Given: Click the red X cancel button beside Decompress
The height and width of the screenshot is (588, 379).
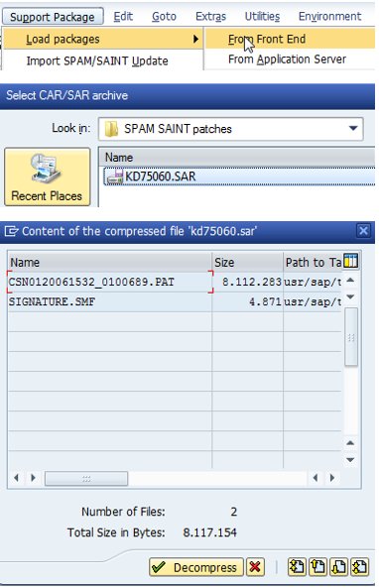Looking at the screenshot, I should [255, 567].
